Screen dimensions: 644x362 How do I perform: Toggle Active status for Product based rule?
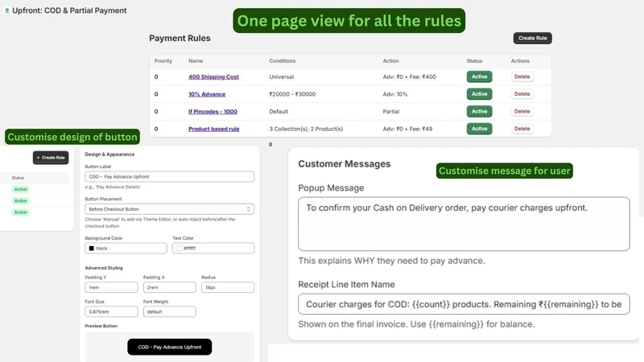[479, 129]
